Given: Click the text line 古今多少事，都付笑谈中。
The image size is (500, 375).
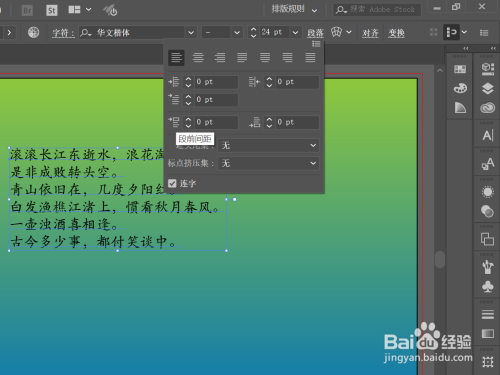Looking at the screenshot, I should point(93,241).
